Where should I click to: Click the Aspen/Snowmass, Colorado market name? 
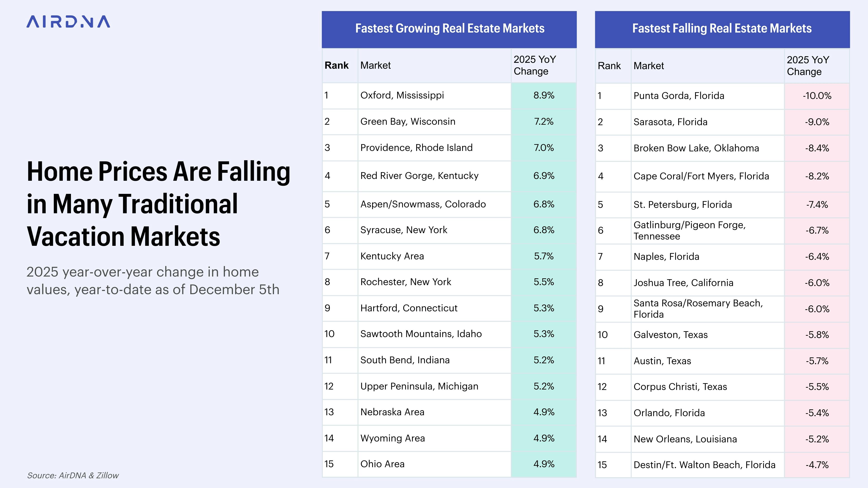click(x=423, y=204)
